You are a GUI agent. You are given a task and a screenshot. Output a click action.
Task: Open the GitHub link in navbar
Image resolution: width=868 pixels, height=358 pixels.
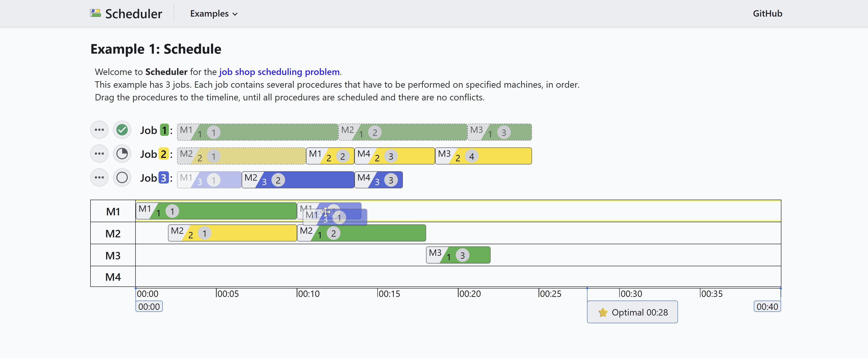767,14
